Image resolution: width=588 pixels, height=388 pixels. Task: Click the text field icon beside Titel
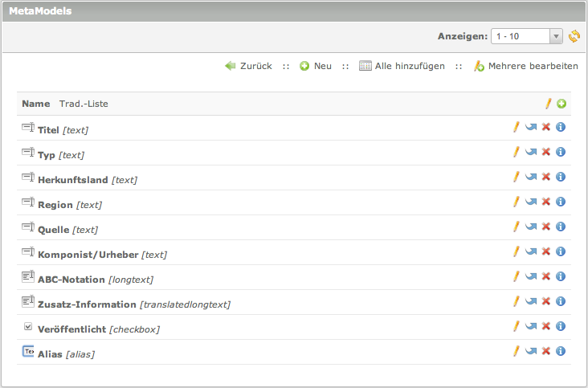[28, 127]
